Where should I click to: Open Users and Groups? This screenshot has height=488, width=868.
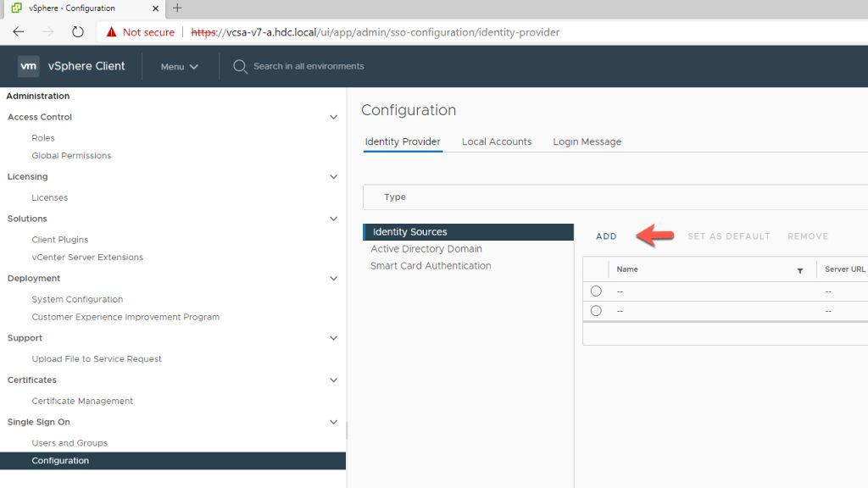(x=70, y=443)
